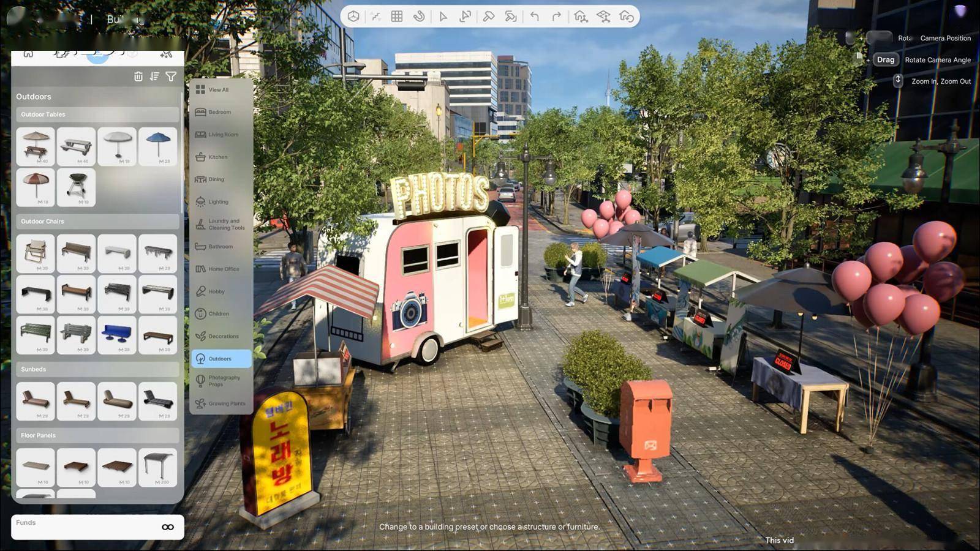Toggle the magnet snapping icon

click(419, 17)
